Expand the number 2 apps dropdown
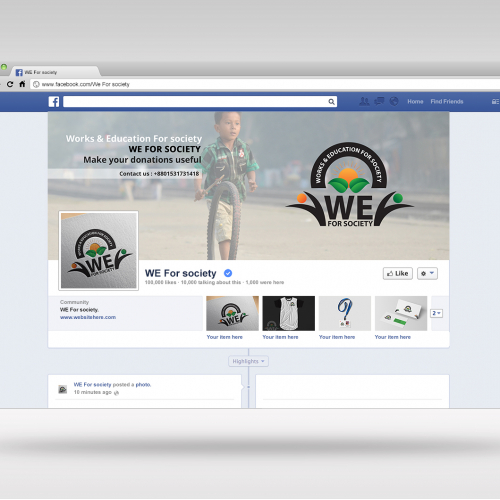This screenshot has width=500, height=500. (437, 313)
